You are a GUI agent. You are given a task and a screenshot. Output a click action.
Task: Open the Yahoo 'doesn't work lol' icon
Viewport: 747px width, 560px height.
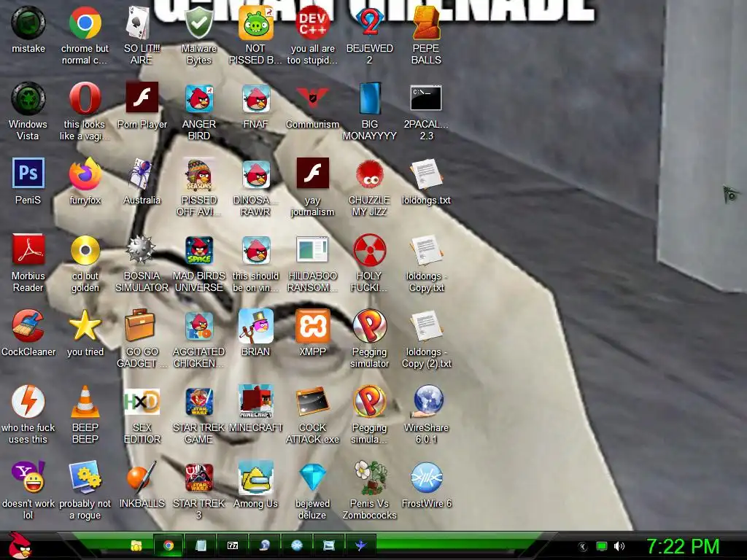tap(28, 477)
